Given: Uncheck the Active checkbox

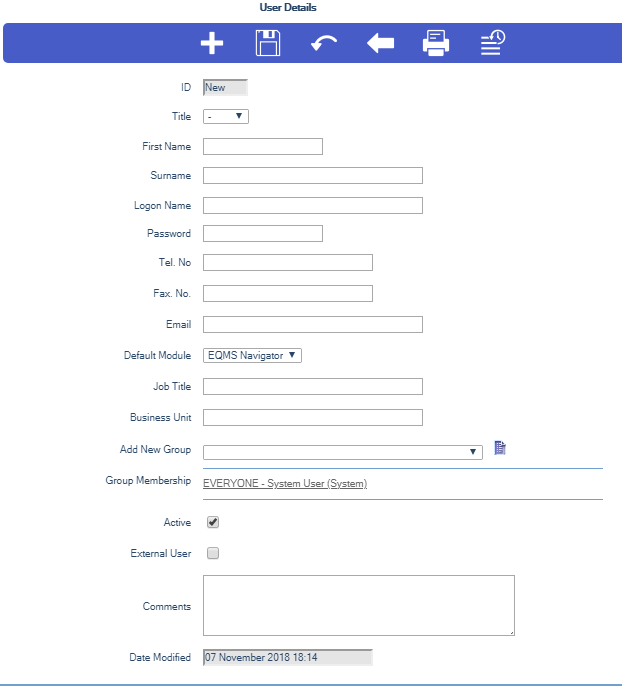Looking at the screenshot, I should pyautogui.click(x=213, y=522).
